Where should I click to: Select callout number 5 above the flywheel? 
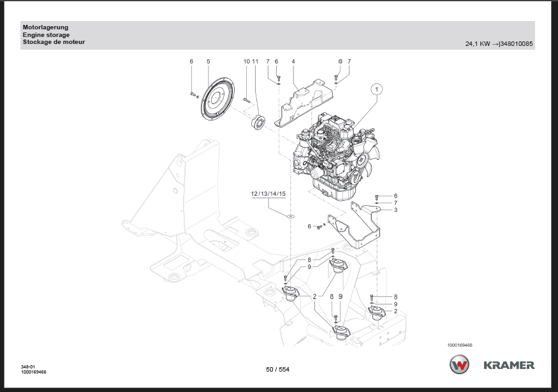coord(208,61)
